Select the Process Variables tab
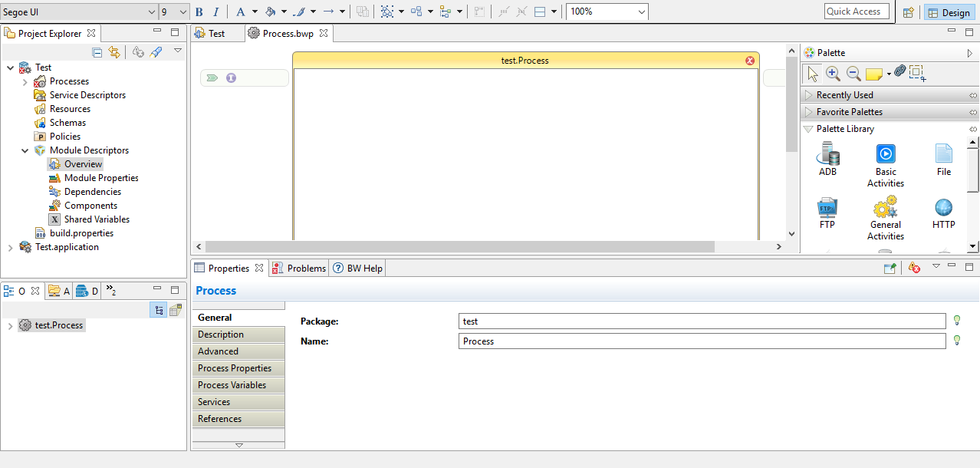 pos(238,385)
